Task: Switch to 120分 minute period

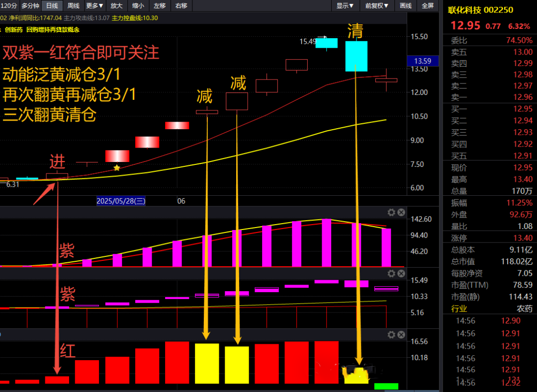Action: click(8, 6)
